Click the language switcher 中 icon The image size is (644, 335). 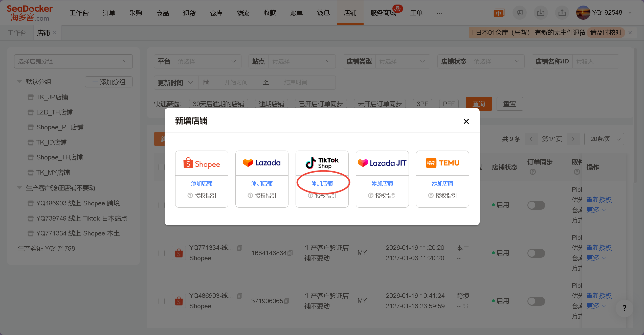pyautogui.click(x=499, y=12)
